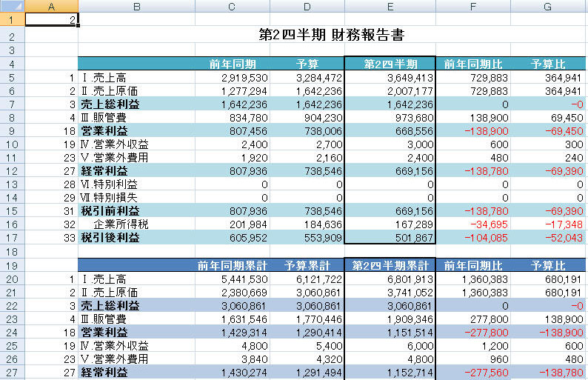This screenshot has height=380, width=588.
Task: Click the Select All corner button
Action: (x=12, y=6)
